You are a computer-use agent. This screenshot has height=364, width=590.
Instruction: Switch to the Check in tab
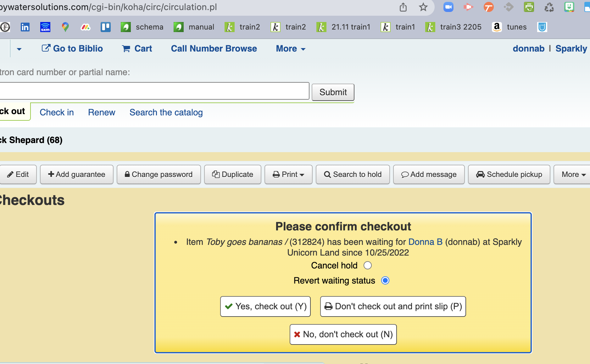pos(57,112)
